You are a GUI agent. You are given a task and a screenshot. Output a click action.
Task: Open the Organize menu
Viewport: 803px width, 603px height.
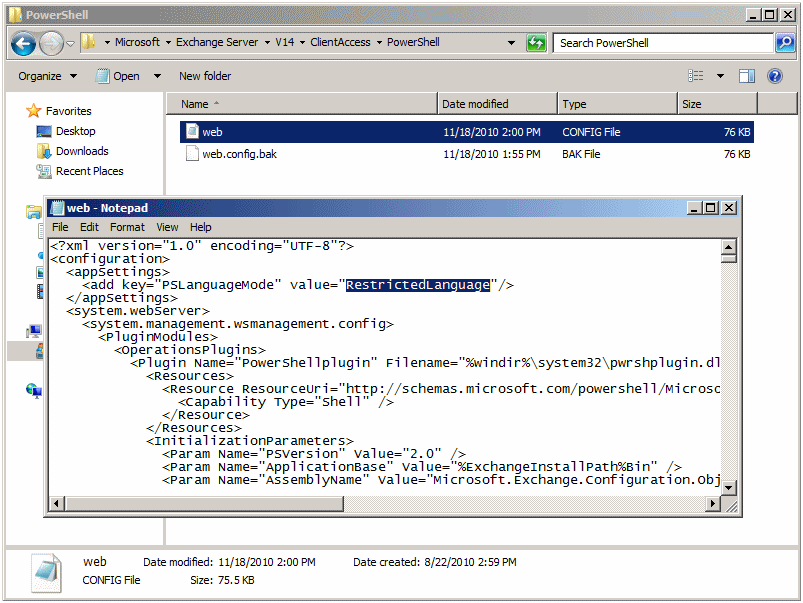(47, 76)
